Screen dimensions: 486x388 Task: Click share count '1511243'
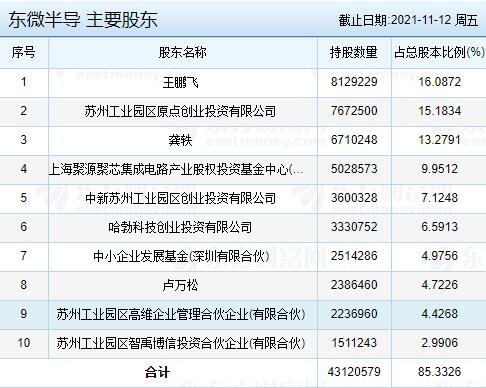point(354,343)
